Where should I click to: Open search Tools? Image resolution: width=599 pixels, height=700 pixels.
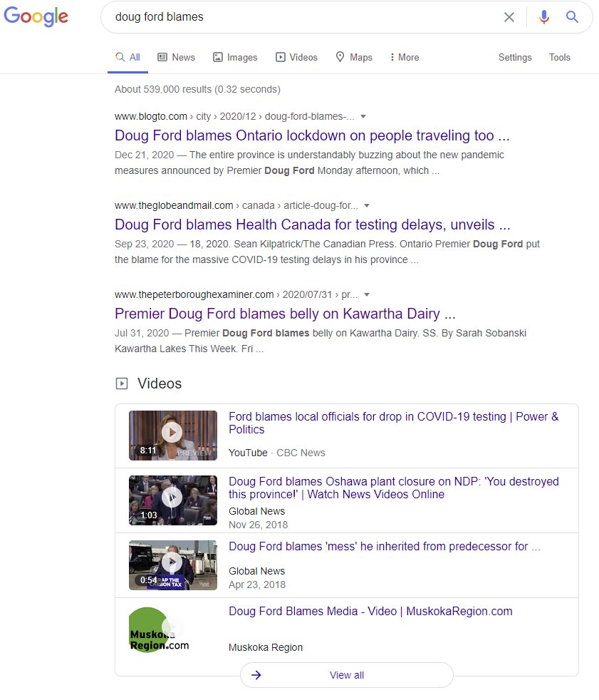tap(559, 57)
